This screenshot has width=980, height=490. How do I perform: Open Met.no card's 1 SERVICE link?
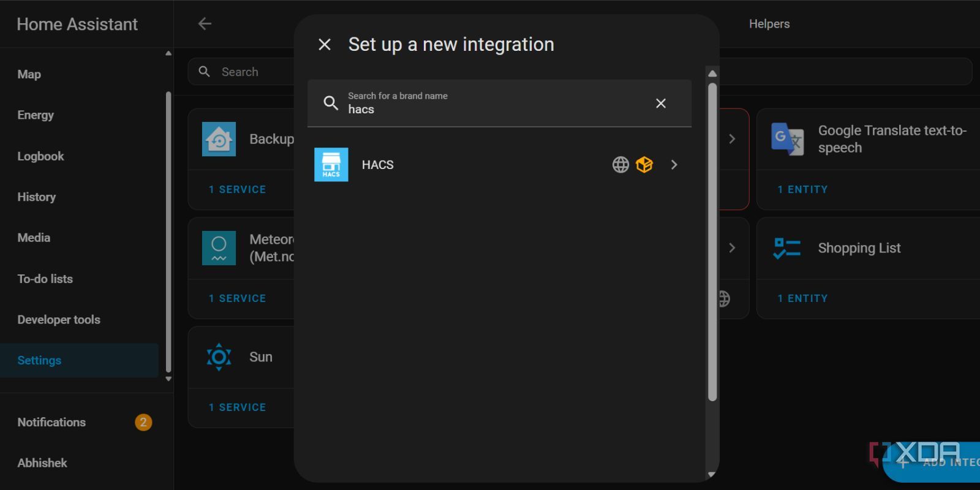(x=237, y=299)
